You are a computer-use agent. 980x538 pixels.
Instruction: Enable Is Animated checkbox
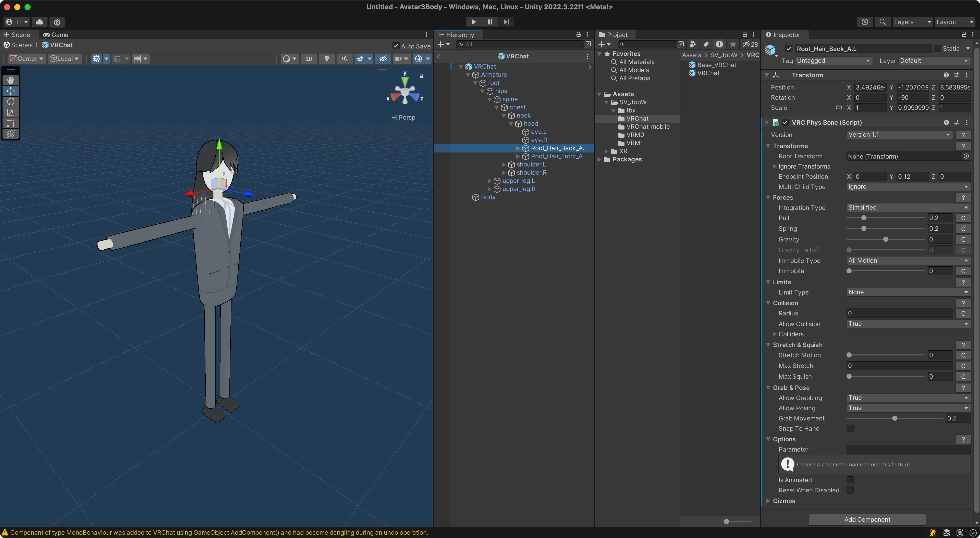tap(850, 480)
